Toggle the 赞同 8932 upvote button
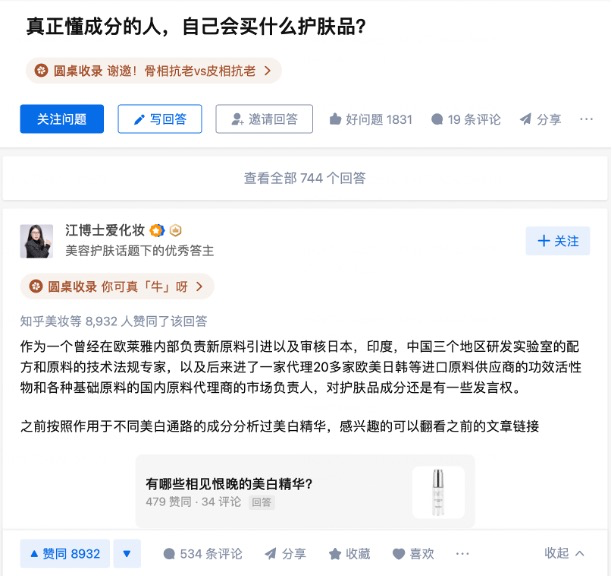Screen dimensions: 612x576 coord(65,553)
